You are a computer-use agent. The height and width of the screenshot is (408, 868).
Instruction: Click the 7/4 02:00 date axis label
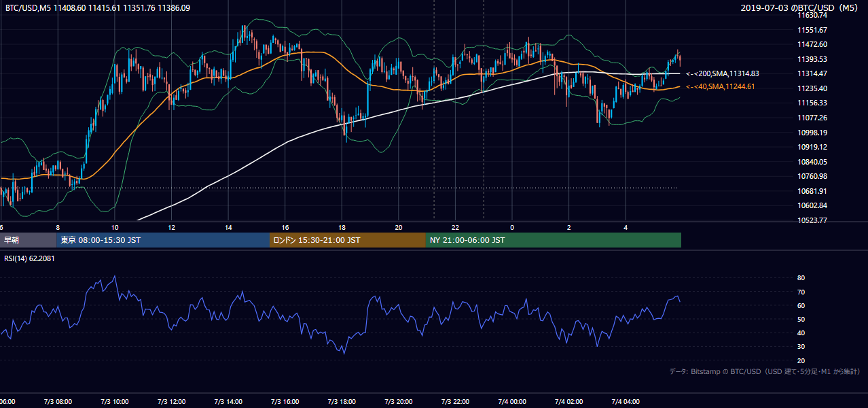pyautogui.click(x=569, y=402)
